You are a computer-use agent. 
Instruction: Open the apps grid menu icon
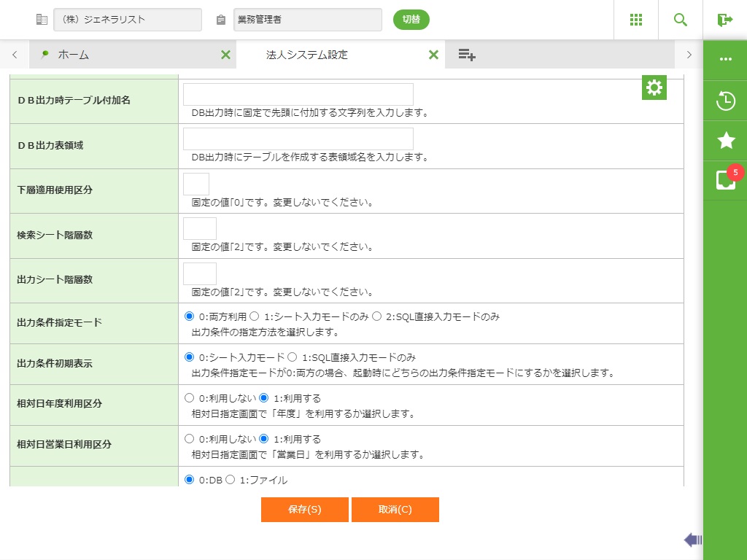pos(636,20)
